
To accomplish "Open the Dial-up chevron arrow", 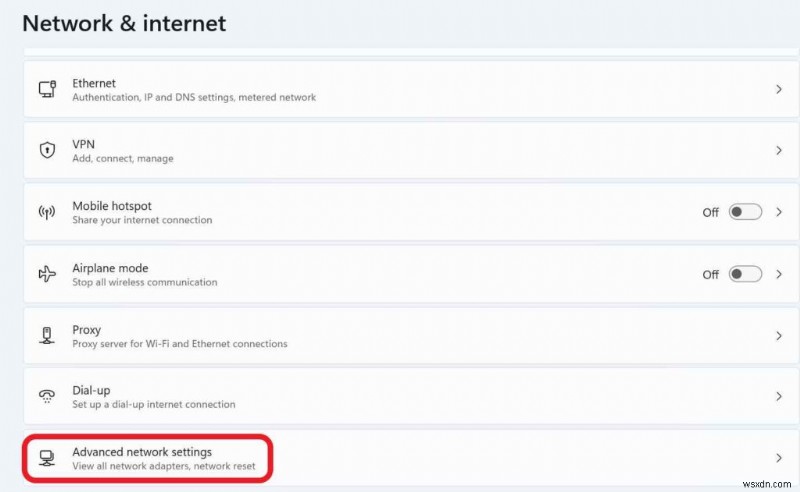I will click(x=779, y=396).
